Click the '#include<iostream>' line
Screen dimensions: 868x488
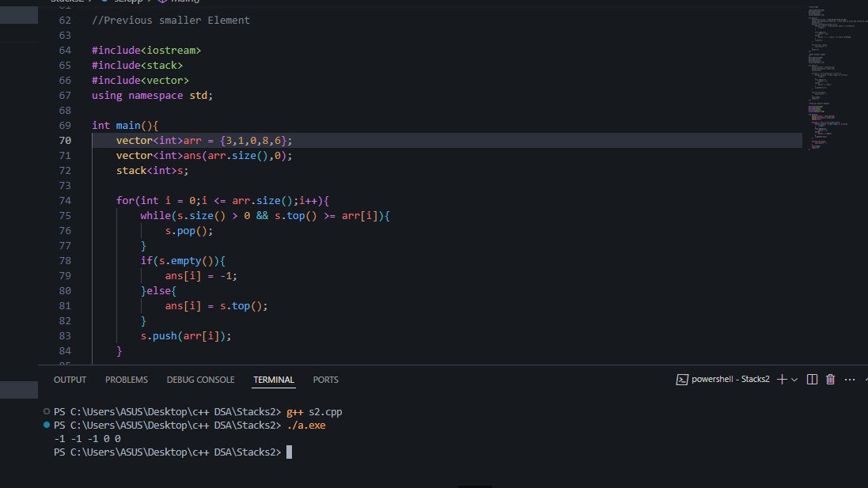146,51
